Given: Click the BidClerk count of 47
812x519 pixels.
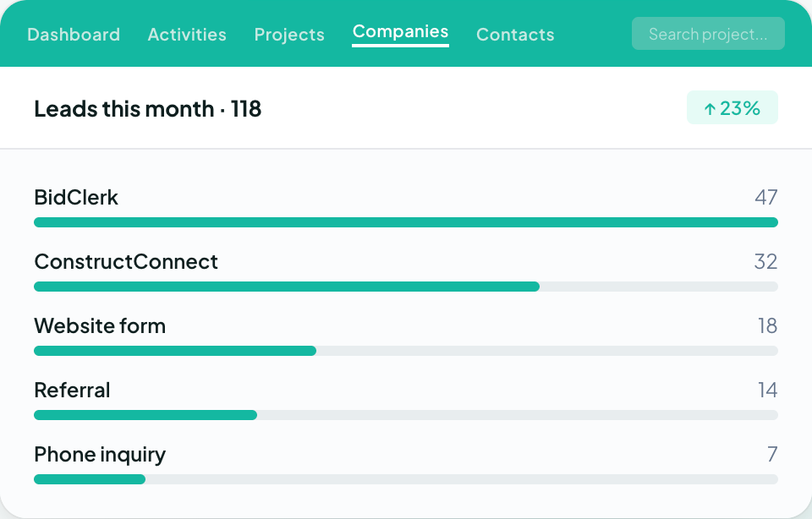Looking at the screenshot, I should [766, 198].
